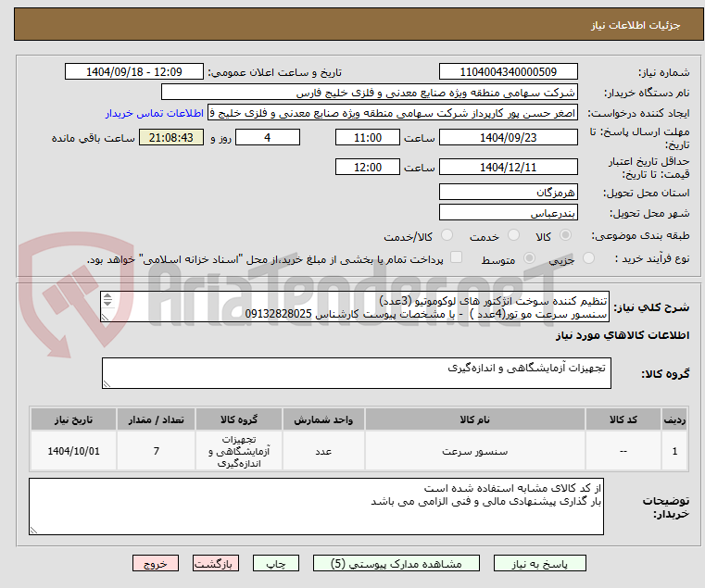Click the سنسور سرعت item name cell
The width and height of the screenshot is (705, 588).
point(475,451)
